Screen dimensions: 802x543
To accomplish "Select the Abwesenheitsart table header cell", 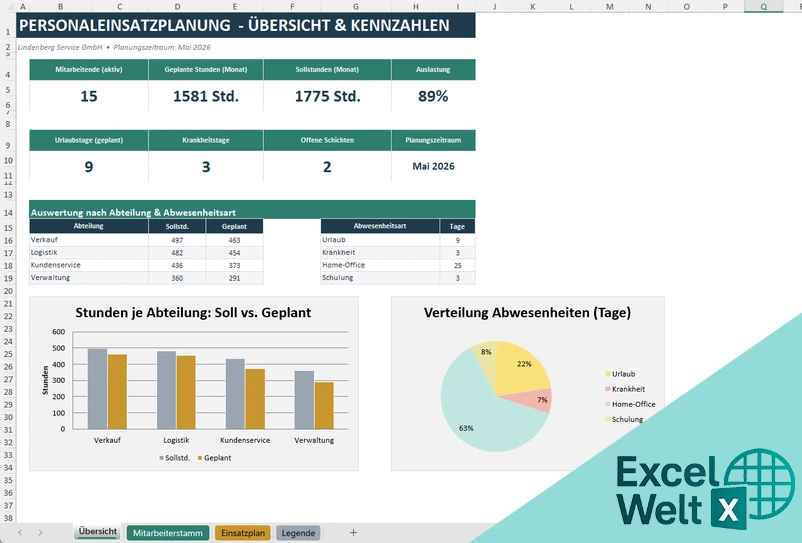I will pos(380,226).
